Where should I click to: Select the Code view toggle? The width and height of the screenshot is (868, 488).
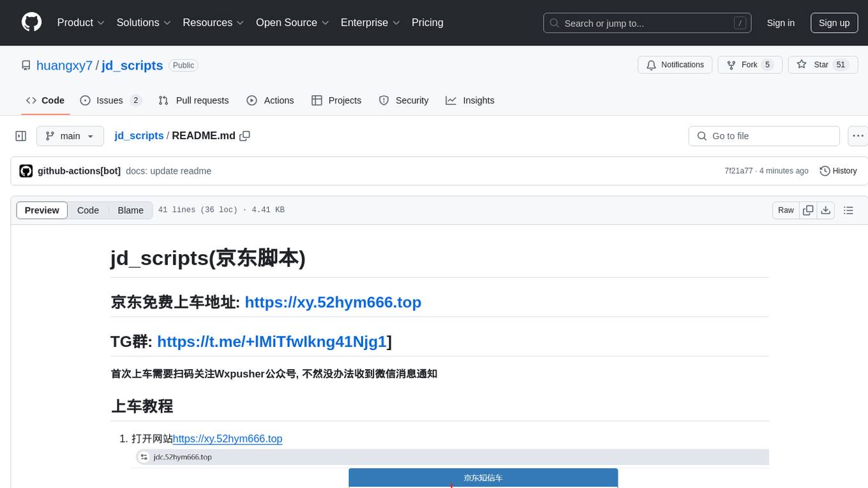tap(88, 210)
